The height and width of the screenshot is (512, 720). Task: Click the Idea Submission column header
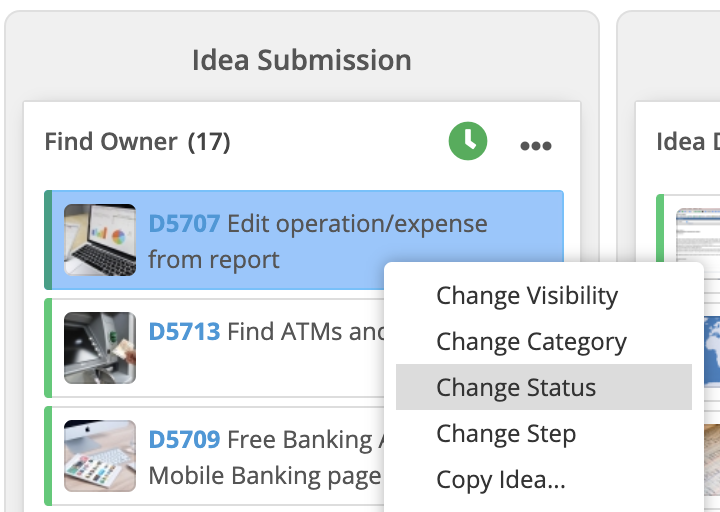click(302, 60)
